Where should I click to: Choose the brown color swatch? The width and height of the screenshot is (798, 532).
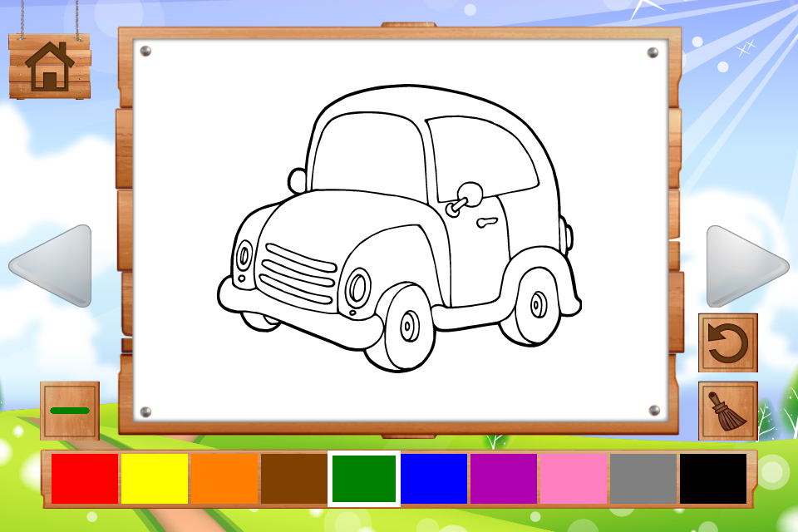pos(294,479)
